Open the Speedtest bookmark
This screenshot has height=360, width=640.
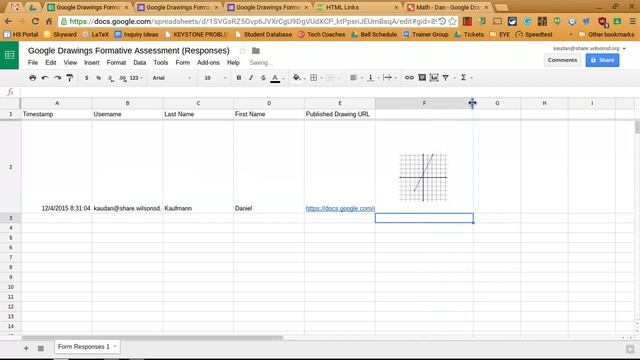click(534, 35)
